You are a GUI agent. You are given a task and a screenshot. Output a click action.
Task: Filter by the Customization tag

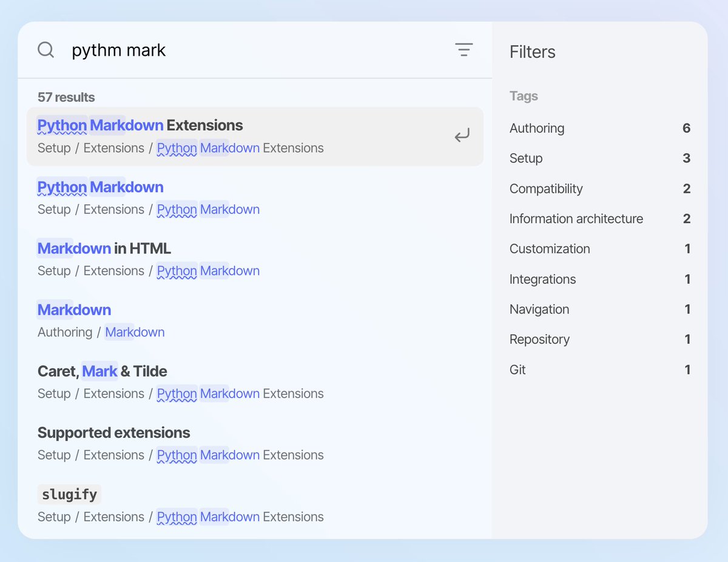pyautogui.click(x=600, y=249)
